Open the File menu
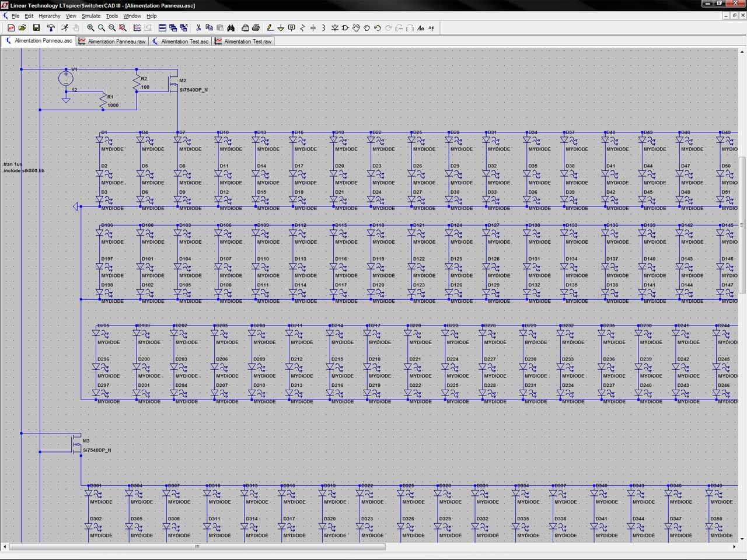The width and height of the screenshot is (747, 560). [x=15, y=16]
